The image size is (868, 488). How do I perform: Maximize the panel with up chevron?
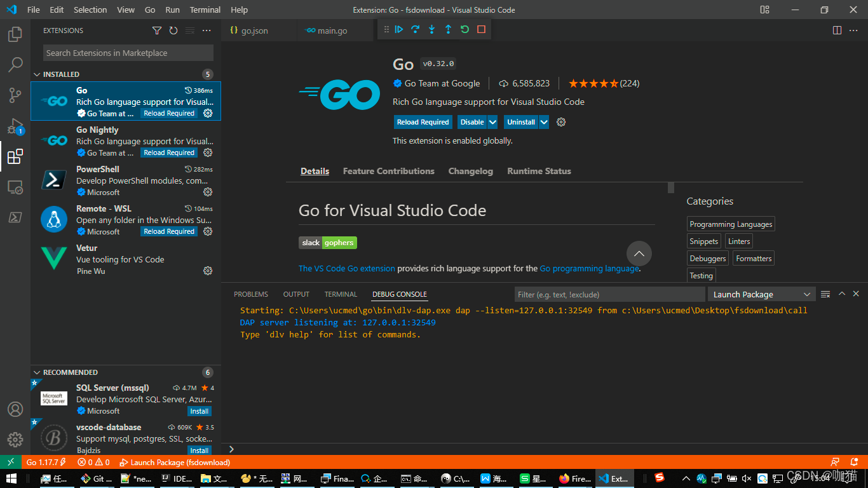[x=842, y=294]
